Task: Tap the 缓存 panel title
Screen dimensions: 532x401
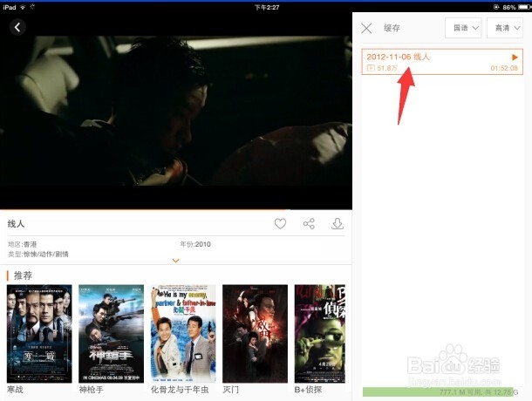Action: (392, 28)
